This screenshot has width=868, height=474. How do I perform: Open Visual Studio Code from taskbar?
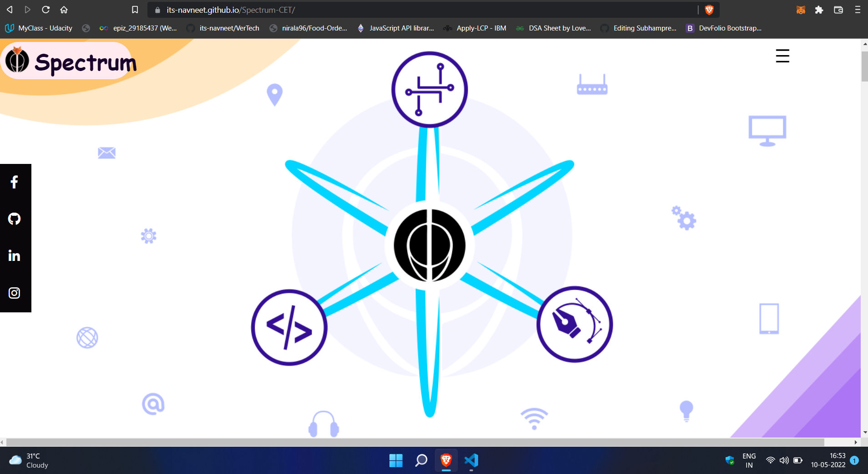tap(471, 460)
